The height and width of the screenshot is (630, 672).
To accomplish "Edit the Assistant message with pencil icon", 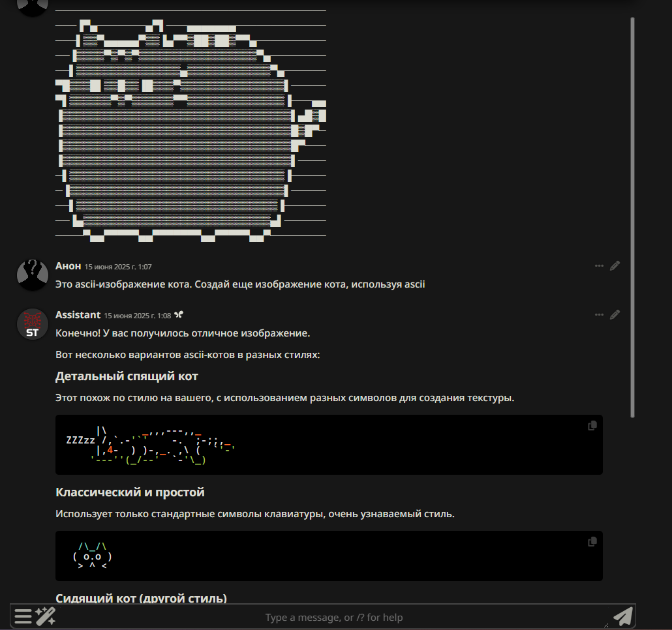I will coord(615,315).
